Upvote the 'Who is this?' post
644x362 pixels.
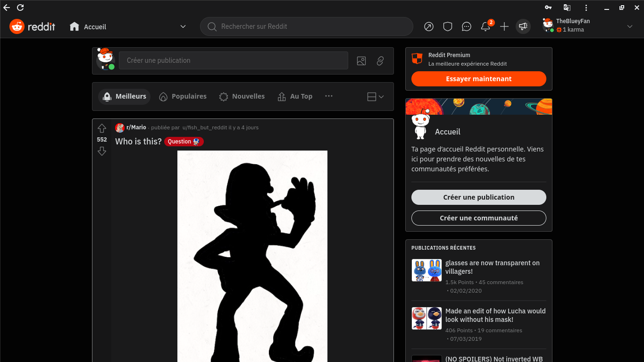point(102,128)
